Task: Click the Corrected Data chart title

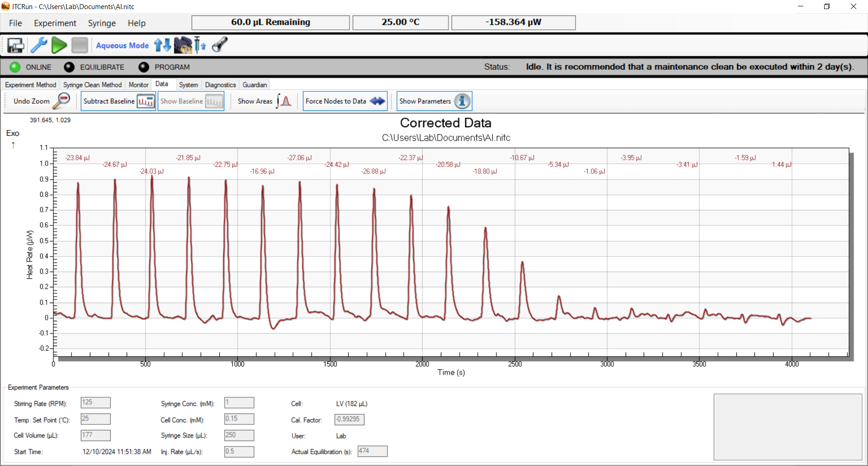Action: tap(446, 123)
